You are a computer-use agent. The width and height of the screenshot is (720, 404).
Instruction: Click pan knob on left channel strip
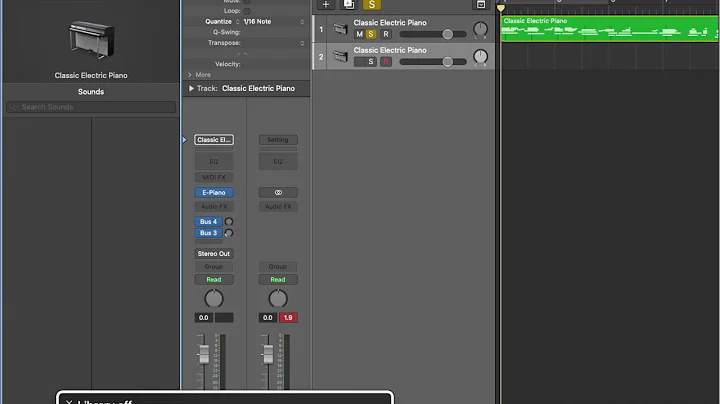click(214, 299)
